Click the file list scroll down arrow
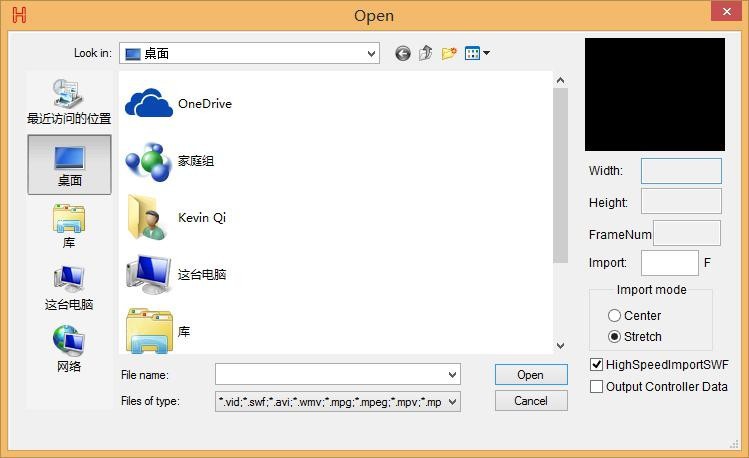Screen dimensions: 749x458 (x=561, y=345)
